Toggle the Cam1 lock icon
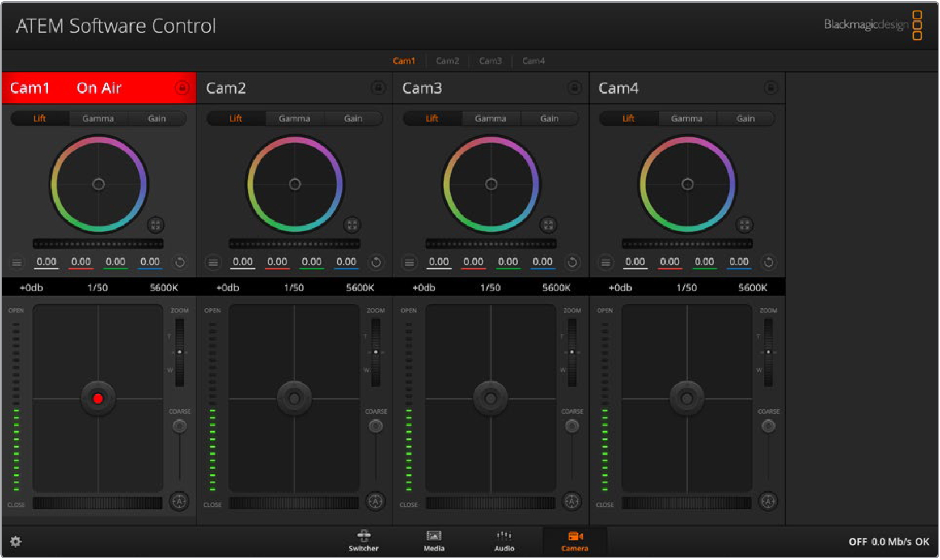Viewport: 940px width, 560px height. coord(182,88)
